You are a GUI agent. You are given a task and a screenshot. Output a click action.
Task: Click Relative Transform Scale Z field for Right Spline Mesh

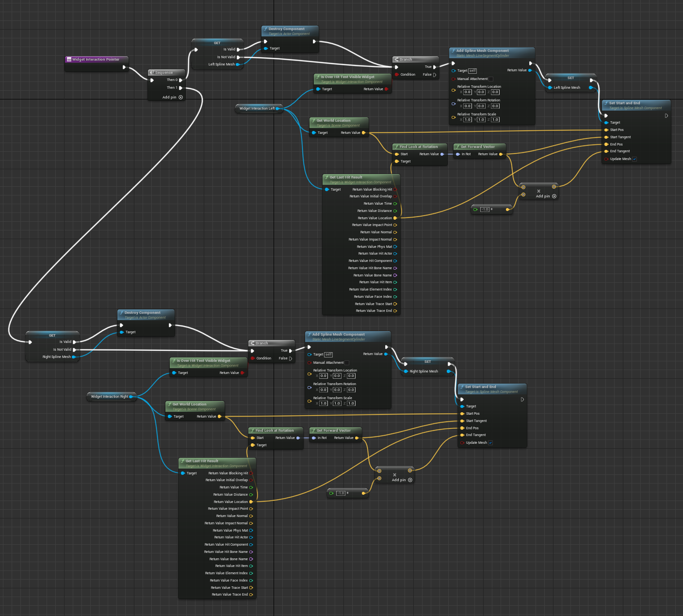351,404
